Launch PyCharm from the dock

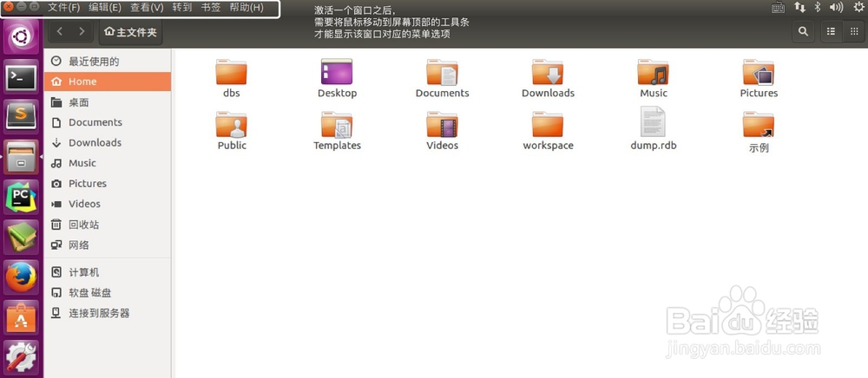tap(22, 198)
